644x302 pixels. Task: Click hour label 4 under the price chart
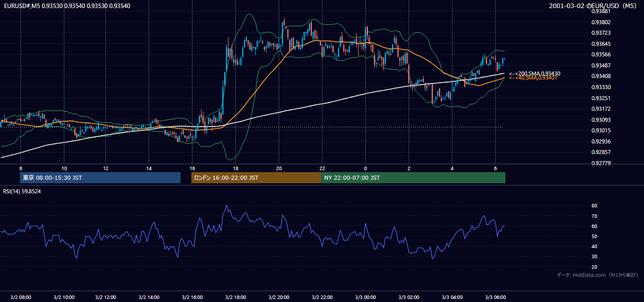click(x=453, y=168)
